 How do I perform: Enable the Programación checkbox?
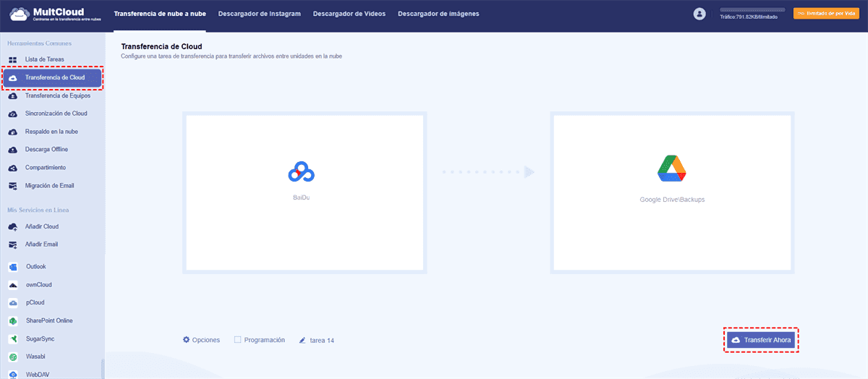(x=237, y=339)
